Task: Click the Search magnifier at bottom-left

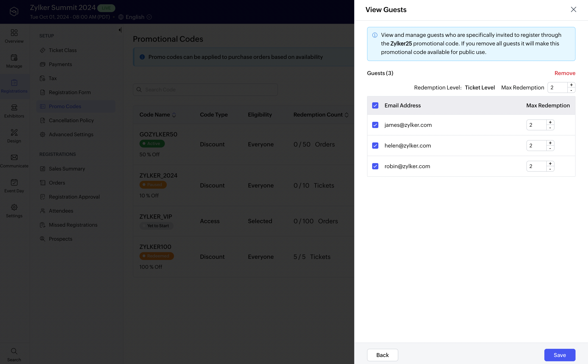Action: click(x=14, y=351)
